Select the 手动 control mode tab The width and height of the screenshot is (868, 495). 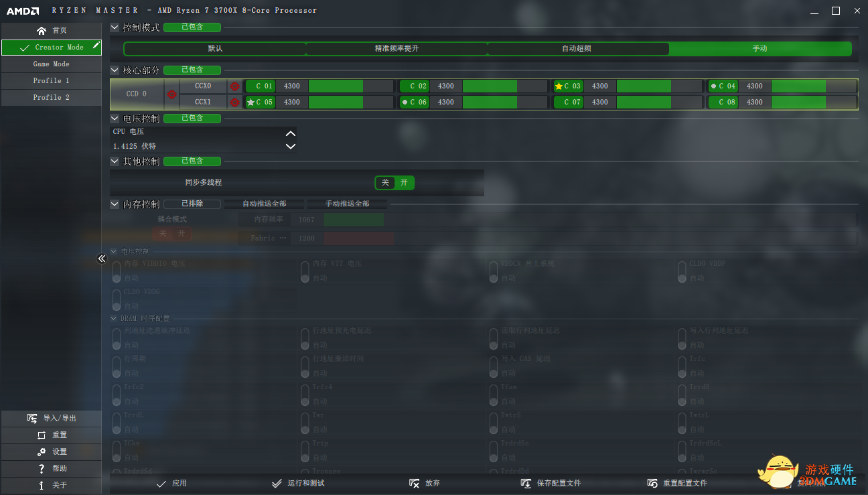click(760, 49)
